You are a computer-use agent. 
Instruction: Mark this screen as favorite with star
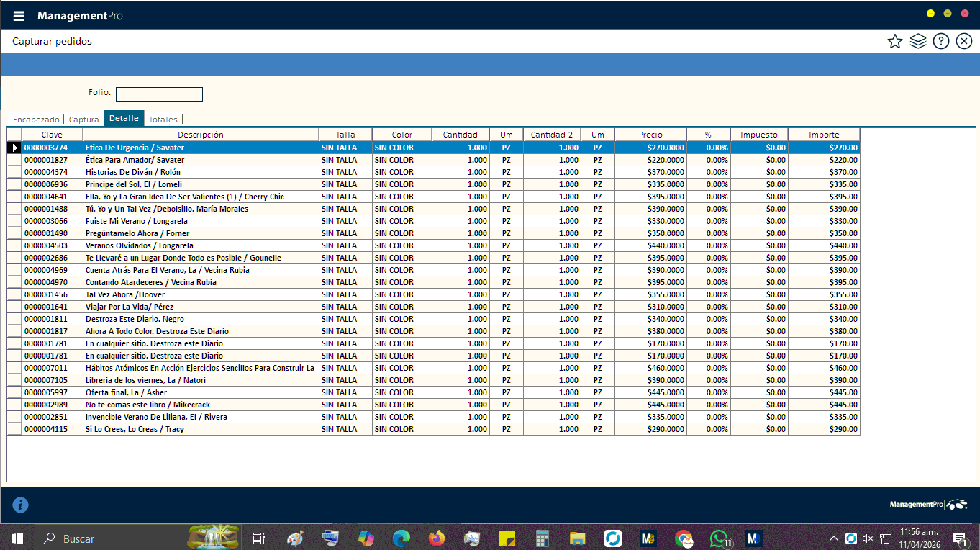pos(894,42)
